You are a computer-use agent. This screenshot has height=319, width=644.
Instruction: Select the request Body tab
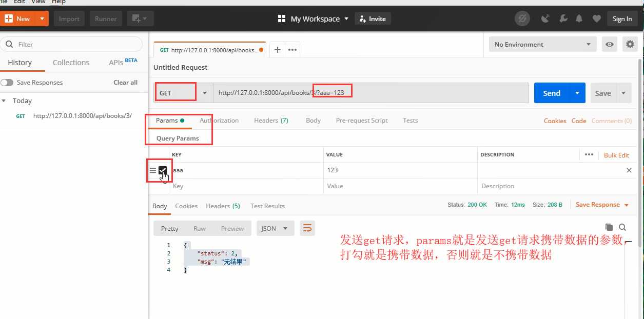[x=313, y=121]
